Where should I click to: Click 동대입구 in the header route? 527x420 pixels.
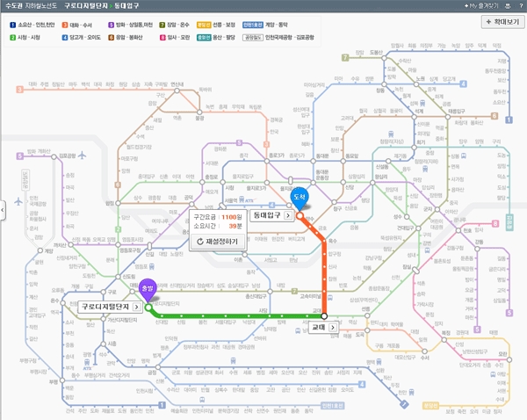coord(126,6)
